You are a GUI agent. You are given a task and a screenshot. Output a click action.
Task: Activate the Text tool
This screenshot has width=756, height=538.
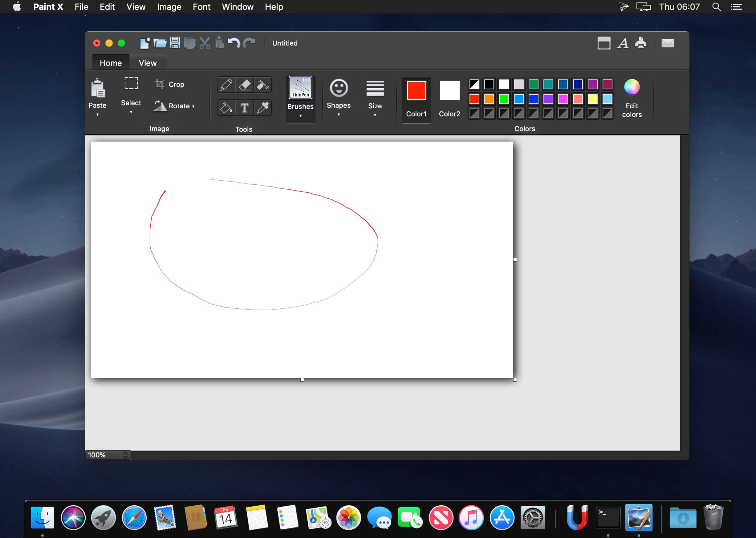244,108
